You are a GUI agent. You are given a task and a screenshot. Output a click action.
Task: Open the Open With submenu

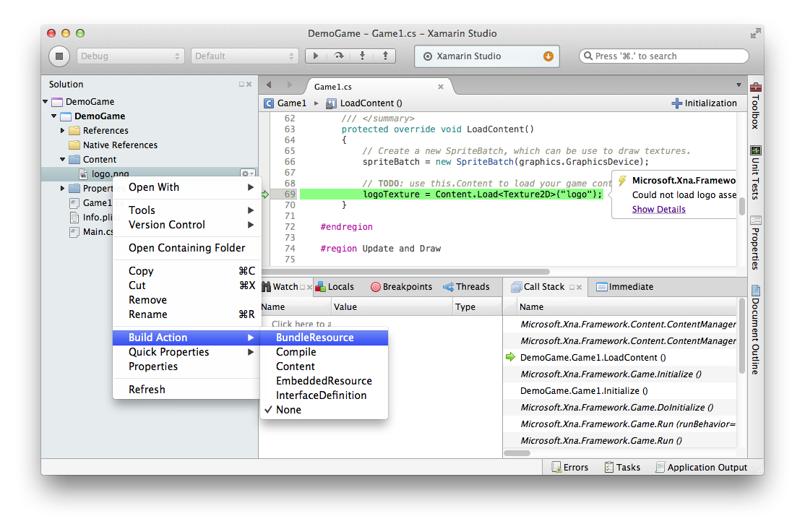(x=187, y=187)
